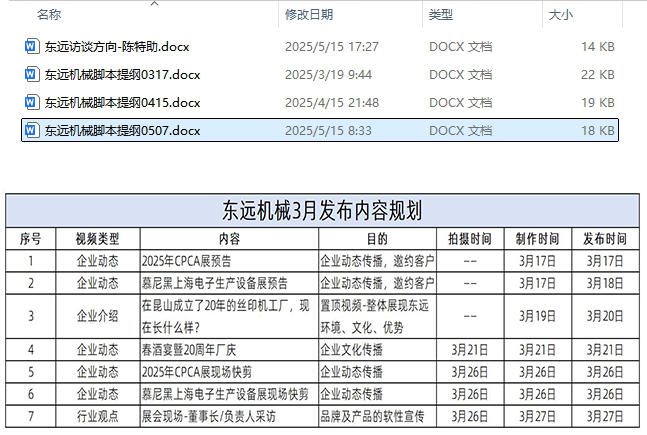Select file 东远访谈方向-陈特助.docx

pyautogui.click(x=117, y=47)
